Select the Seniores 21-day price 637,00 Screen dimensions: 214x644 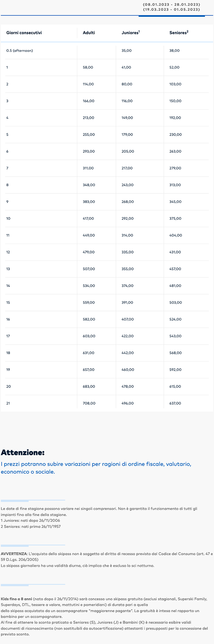[x=175, y=403]
